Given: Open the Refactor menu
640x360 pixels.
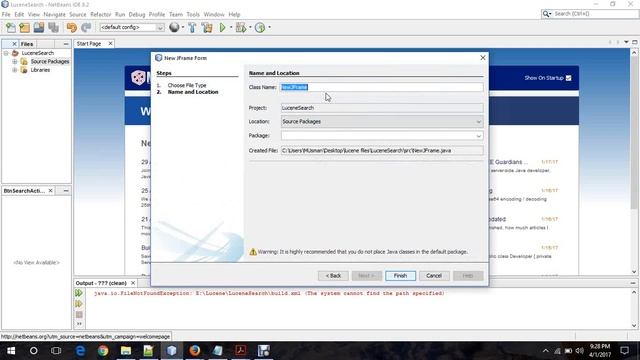Looking at the screenshot, I should (x=100, y=14).
